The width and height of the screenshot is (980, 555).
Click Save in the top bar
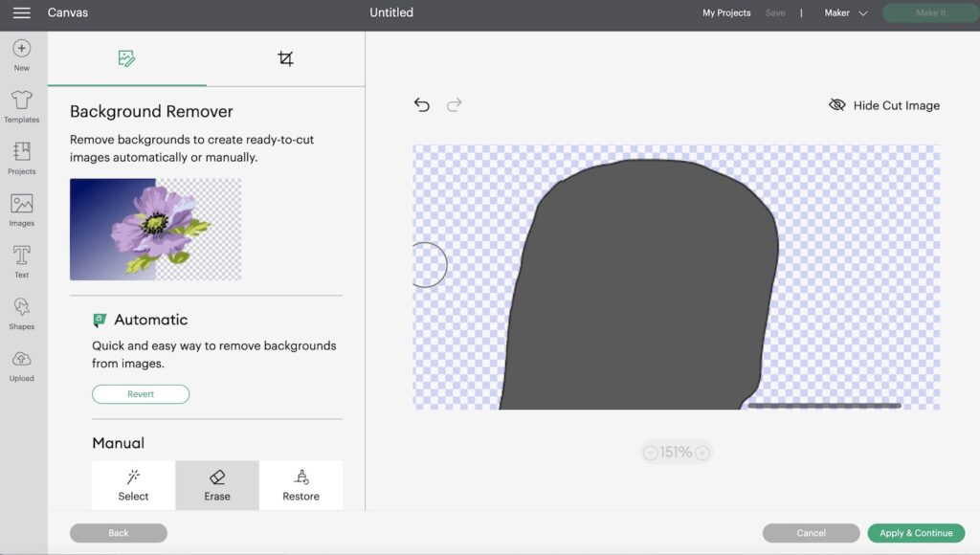click(775, 12)
